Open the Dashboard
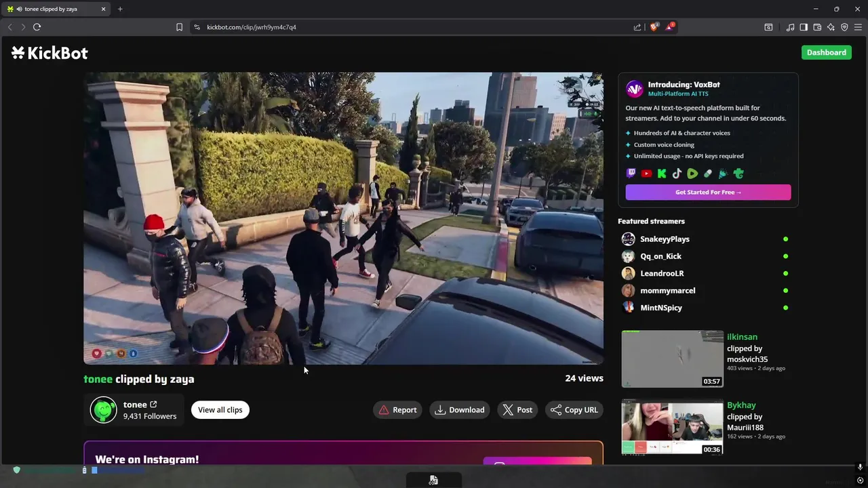This screenshot has width=868, height=488. coord(826,52)
